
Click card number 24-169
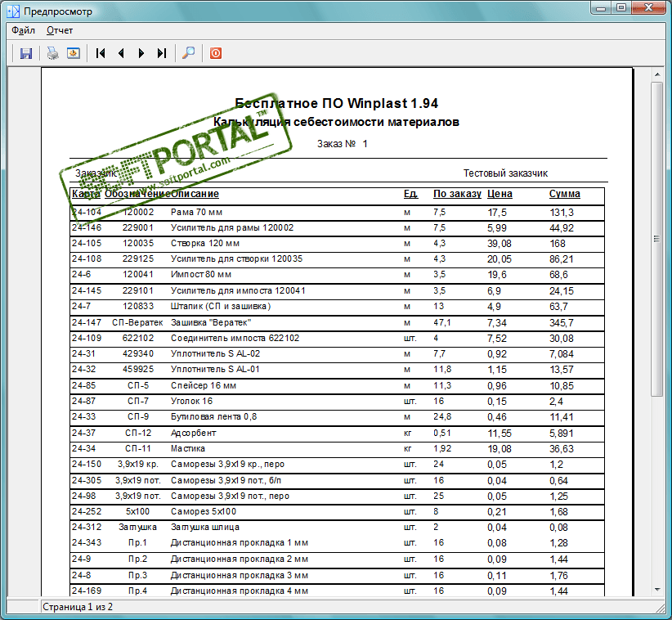pos(87,591)
